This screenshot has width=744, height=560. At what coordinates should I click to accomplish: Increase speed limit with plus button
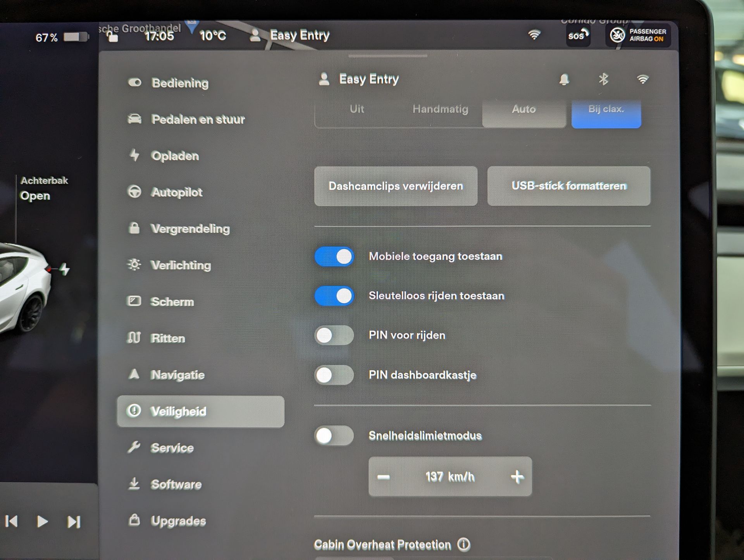point(517,477)
